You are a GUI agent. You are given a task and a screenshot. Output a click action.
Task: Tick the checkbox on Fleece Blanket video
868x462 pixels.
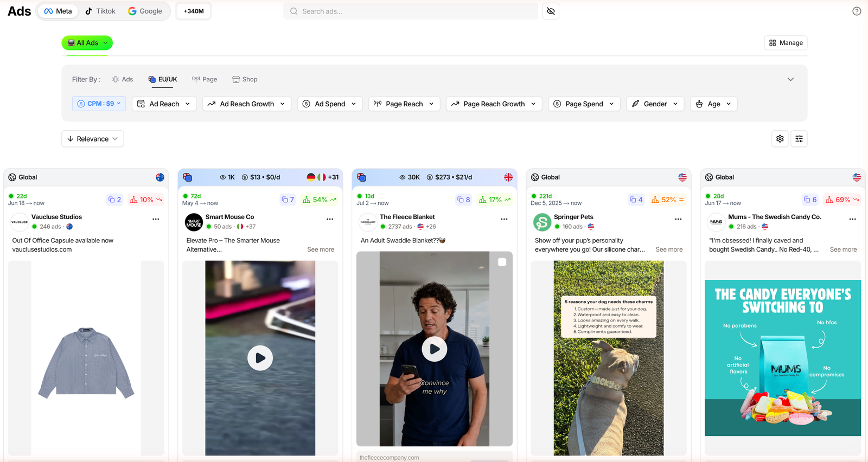[x=502, y=262]
